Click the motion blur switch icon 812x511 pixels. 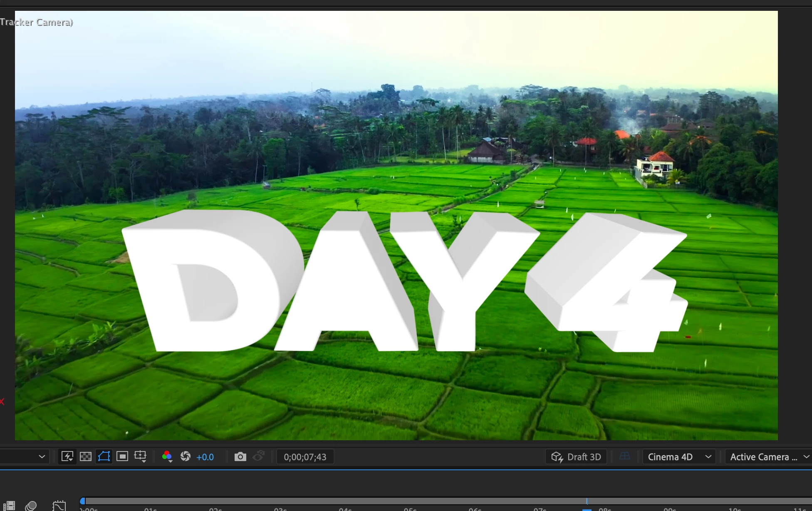point(31,506)
